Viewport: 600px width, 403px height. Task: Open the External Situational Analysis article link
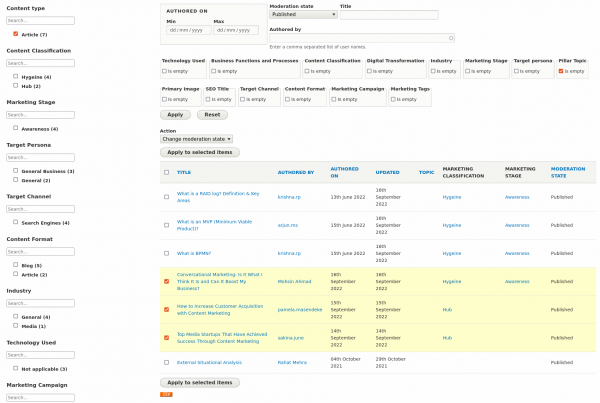209,362
